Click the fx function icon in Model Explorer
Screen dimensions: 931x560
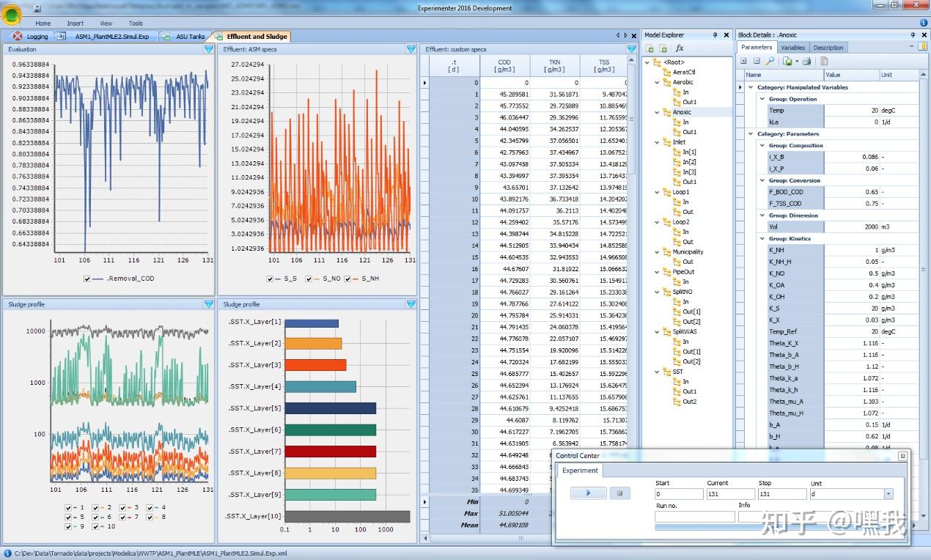pyautogui.click(x=680, y=48)
